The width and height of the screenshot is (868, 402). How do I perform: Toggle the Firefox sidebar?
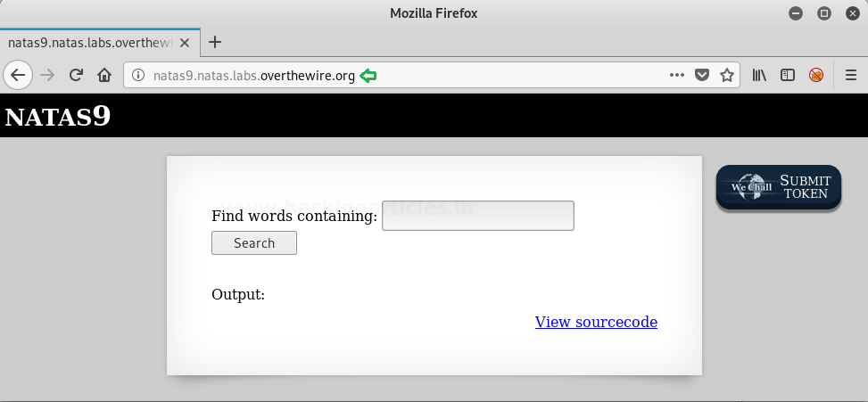point(787,75)
